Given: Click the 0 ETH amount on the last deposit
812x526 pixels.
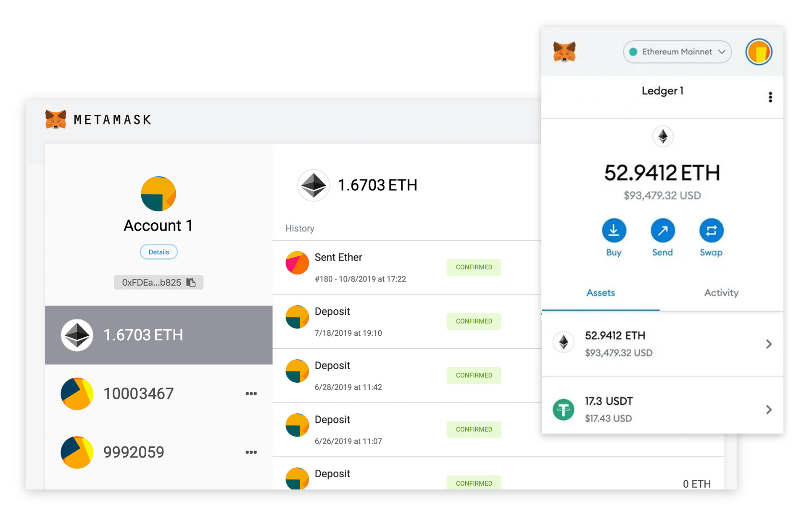Looking at the screenshot, I should pyautogui.click(x=696, y=484).
